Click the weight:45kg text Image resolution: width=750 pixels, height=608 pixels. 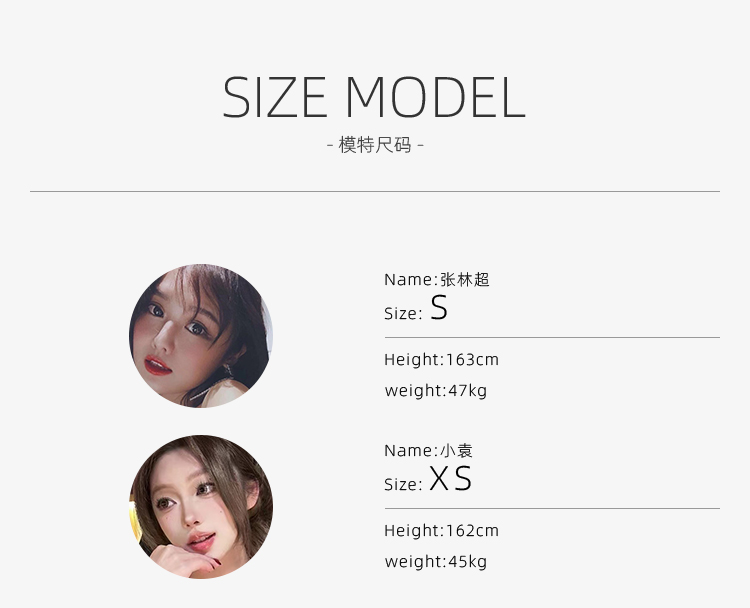click(x=436, y=562)
